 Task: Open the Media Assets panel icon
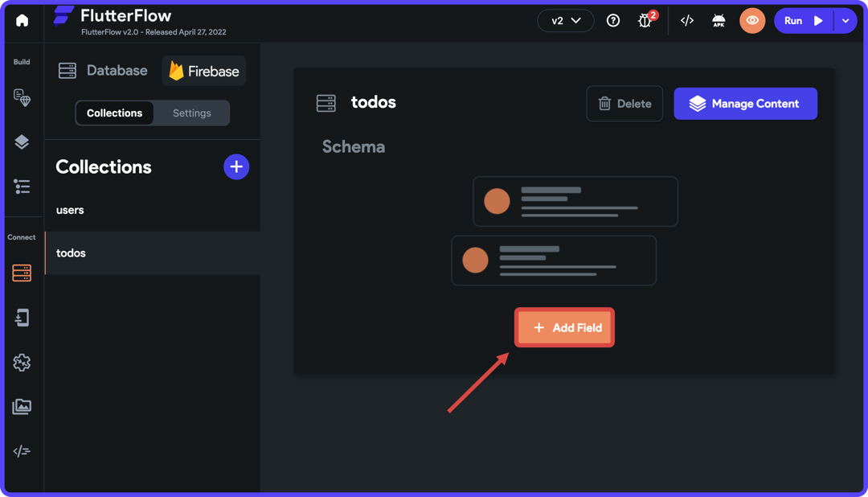click(22, 406)
